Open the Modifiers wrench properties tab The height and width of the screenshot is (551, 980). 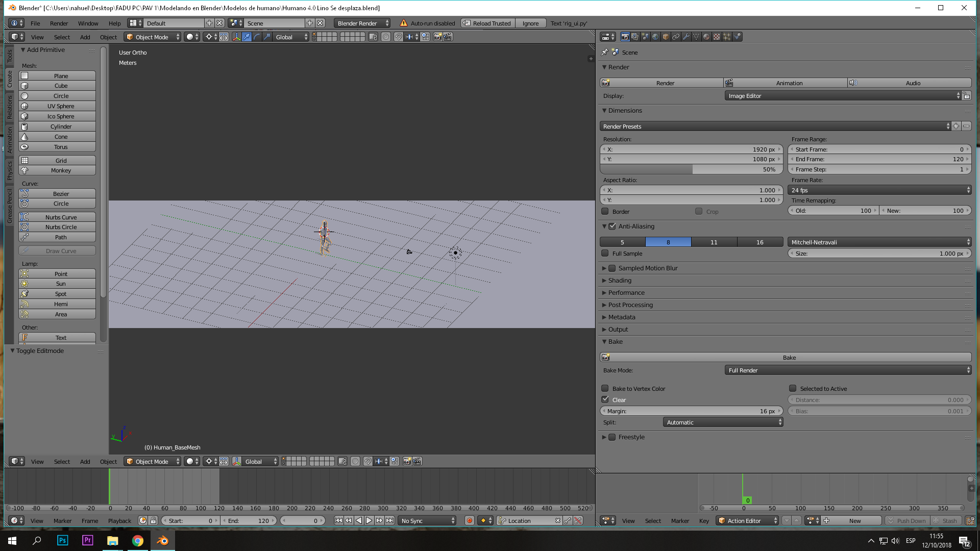pyautogui.click(x=686, y=37)
